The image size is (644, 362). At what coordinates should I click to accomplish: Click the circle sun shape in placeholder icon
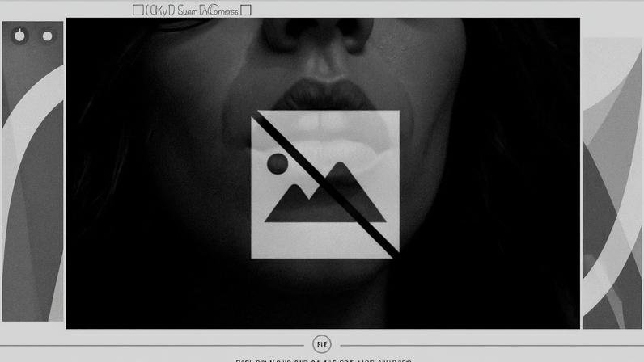tap(277, 163)
